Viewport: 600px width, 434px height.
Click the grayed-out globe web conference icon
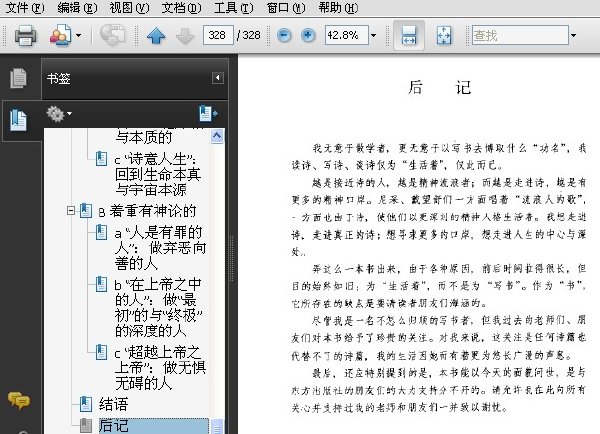(112, 35)
